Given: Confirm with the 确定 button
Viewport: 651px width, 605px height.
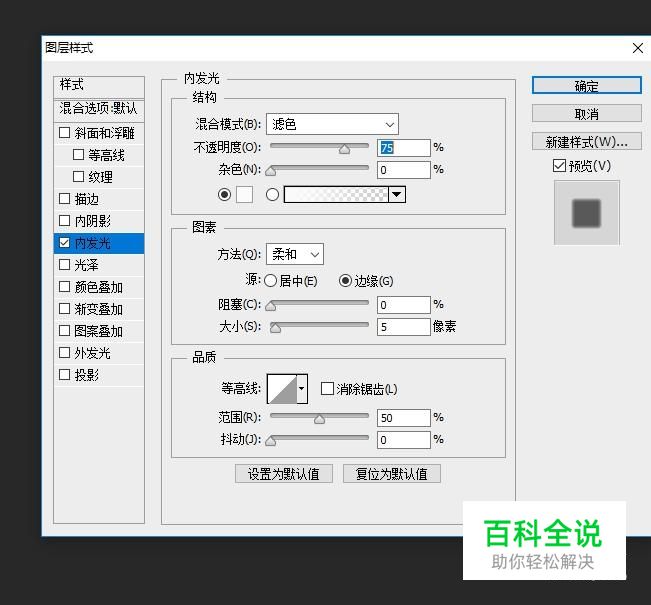Looking at the screenshot, I should click(587, 86).
